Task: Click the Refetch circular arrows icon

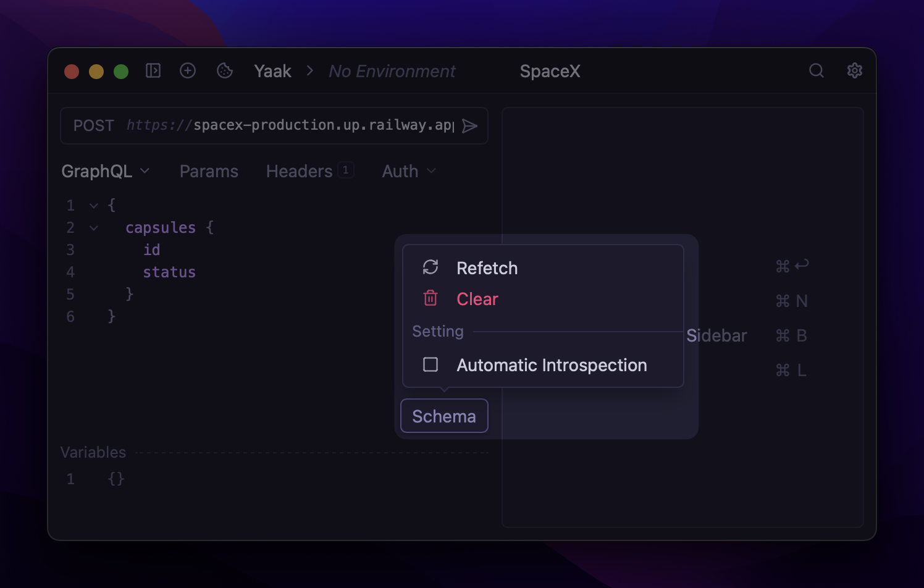Action: [430, 267]
